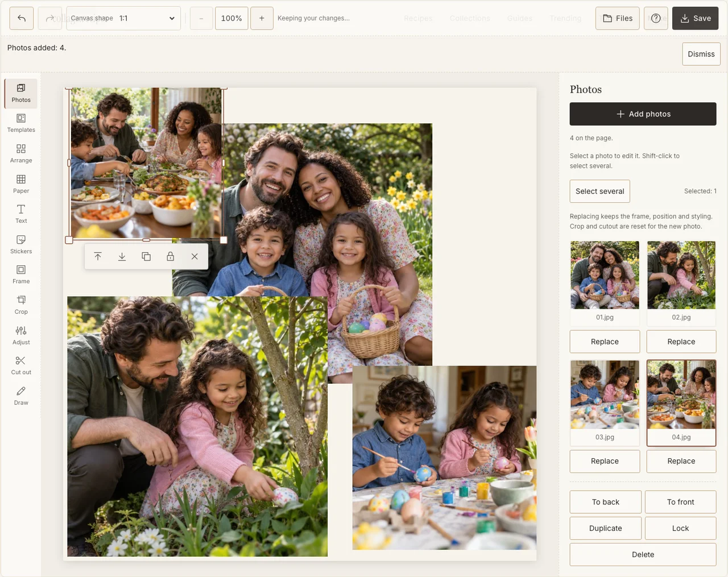The height and width of the screenshot is (577, 728).
Task: Send photo to back via floating toolbar
Action: coord(122,256)
